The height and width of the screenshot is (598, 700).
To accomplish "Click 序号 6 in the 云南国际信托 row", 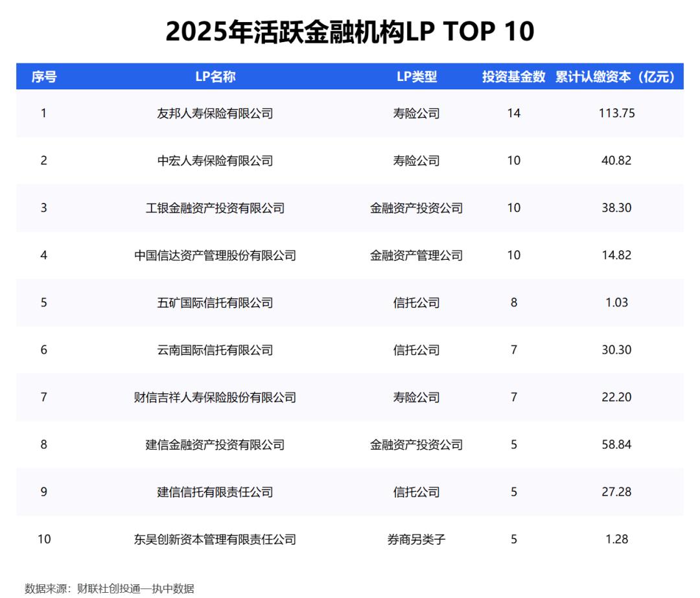I will [x=44, y=350].
